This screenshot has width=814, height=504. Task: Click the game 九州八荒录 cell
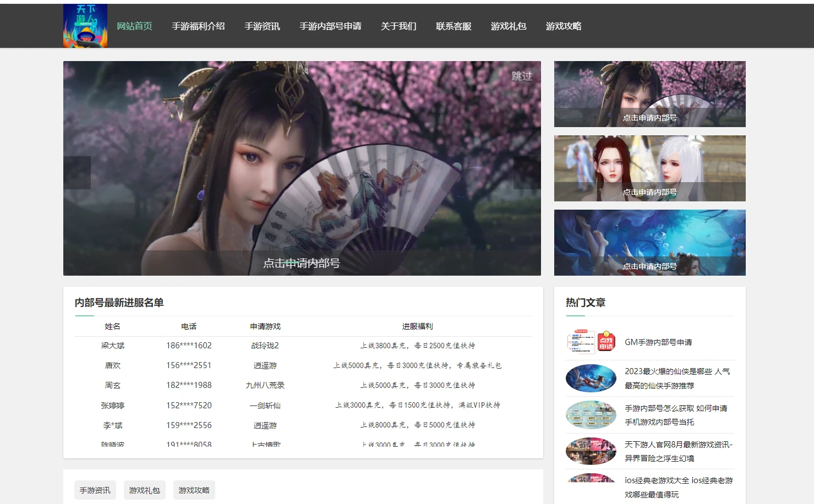(x=265, y=385)
